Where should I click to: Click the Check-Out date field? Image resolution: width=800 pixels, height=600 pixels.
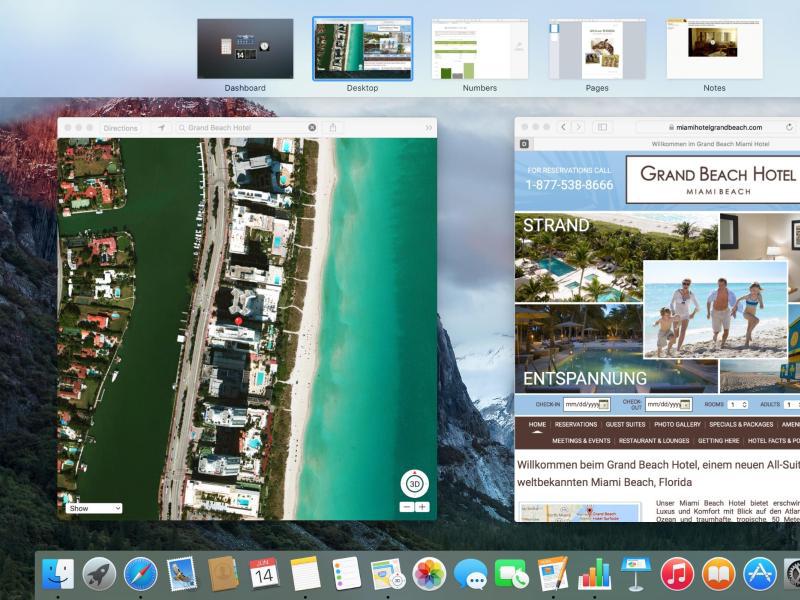pos(668,405)
